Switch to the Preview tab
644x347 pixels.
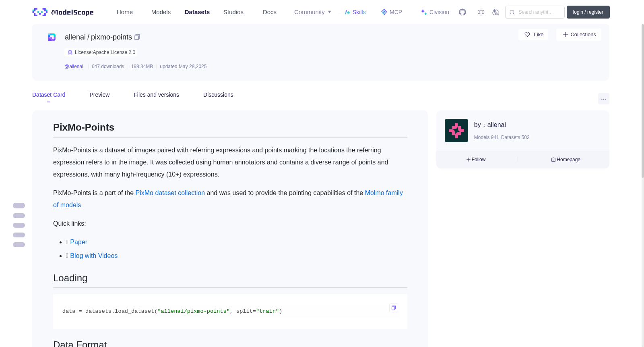pyautogui.click(x=99, y=95)
